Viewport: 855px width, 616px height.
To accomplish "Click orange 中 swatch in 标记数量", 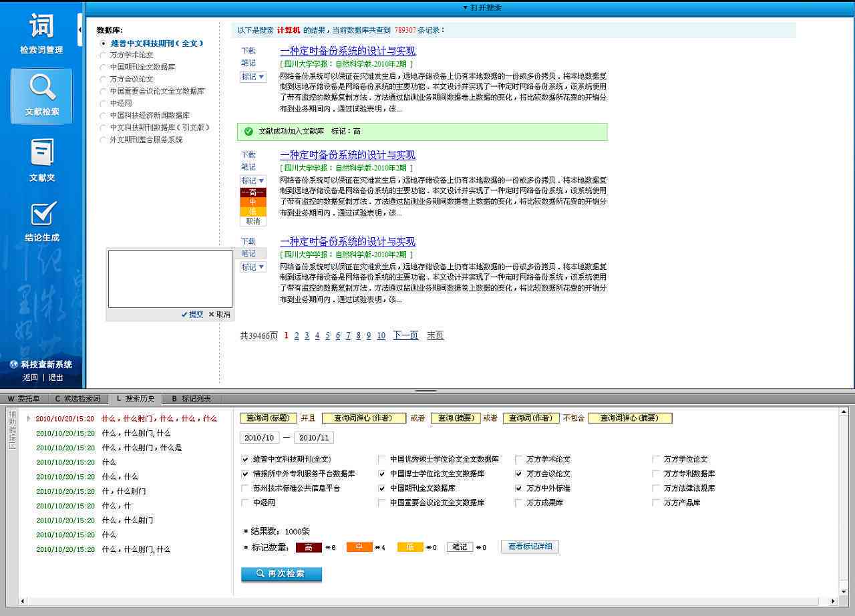I will 359,547.
